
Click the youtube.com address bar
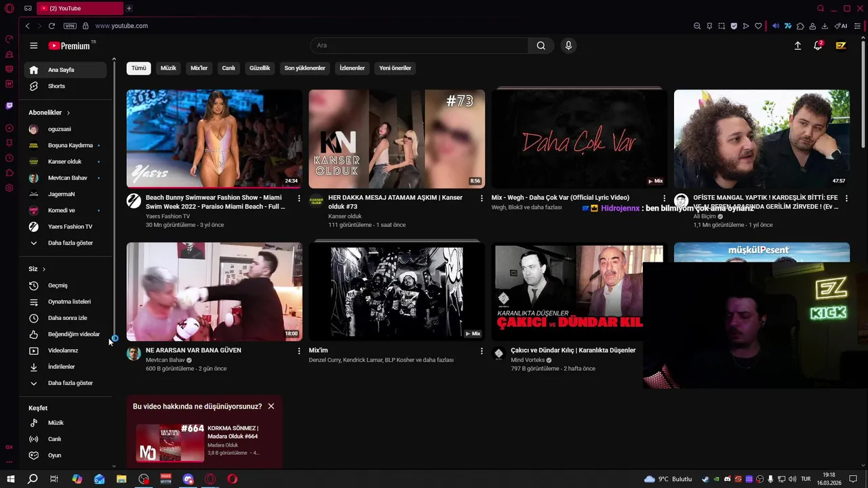coord(121,26)
